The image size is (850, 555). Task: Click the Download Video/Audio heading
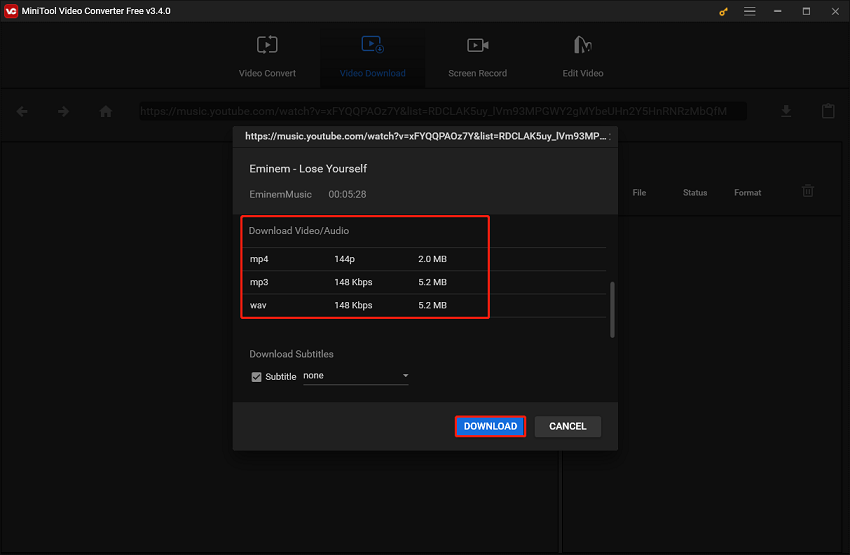click(299, 231)
